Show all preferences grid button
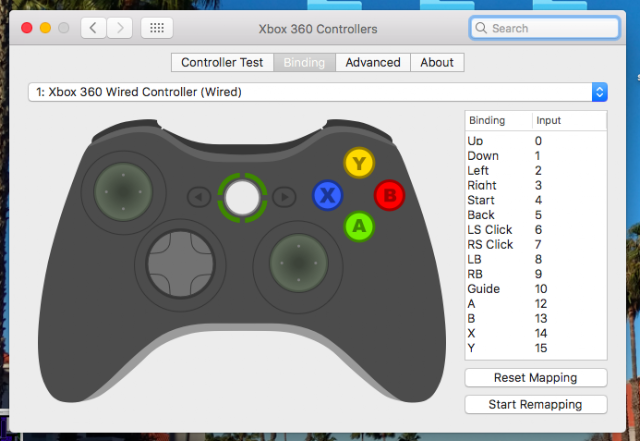The image size is (640, 441). (157, 28)
